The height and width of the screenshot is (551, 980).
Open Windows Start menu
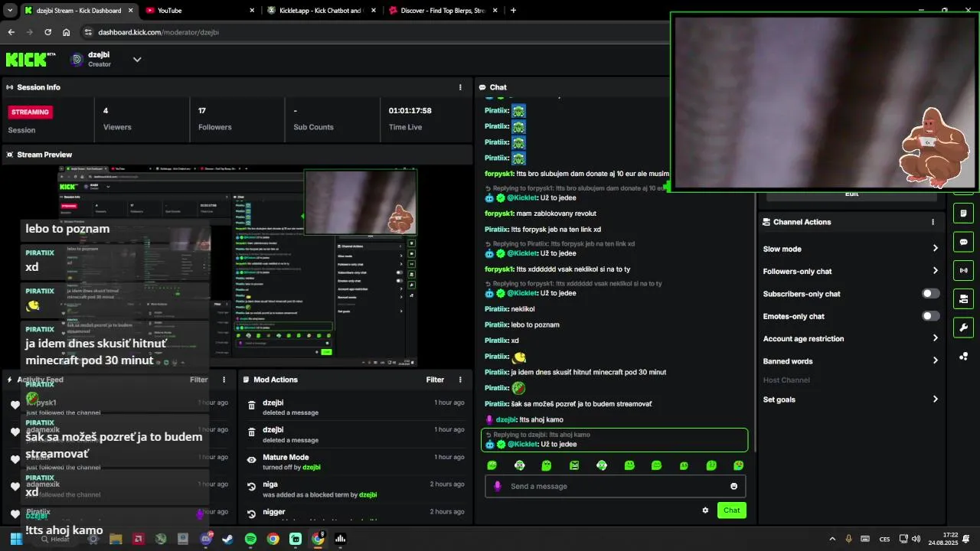(x=16, y=539)
